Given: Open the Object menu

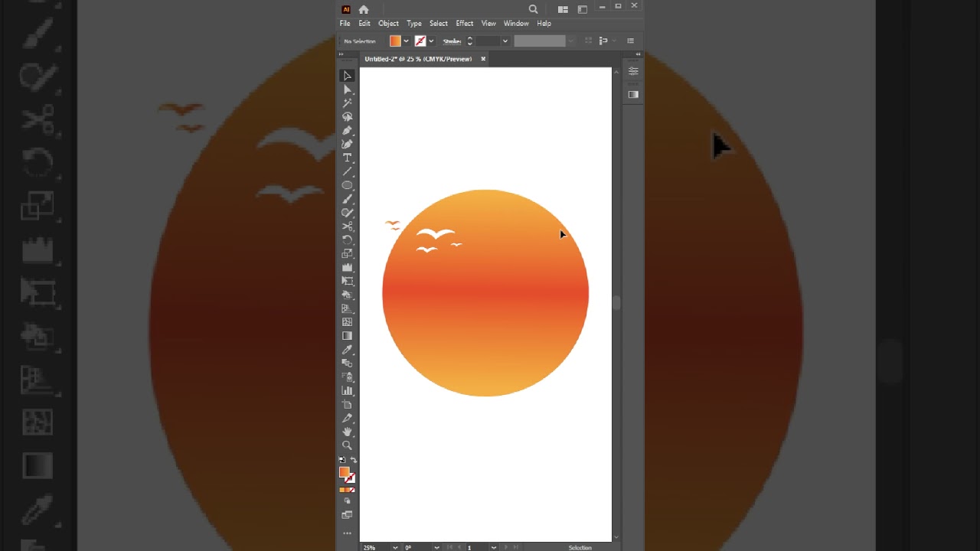Looking at the screenshot, I should click(x=388, y=24).
